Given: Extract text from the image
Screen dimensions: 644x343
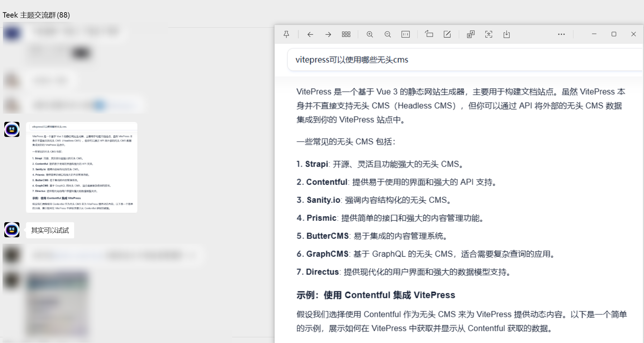Looking at the screenshot, I should pos(489,34).
